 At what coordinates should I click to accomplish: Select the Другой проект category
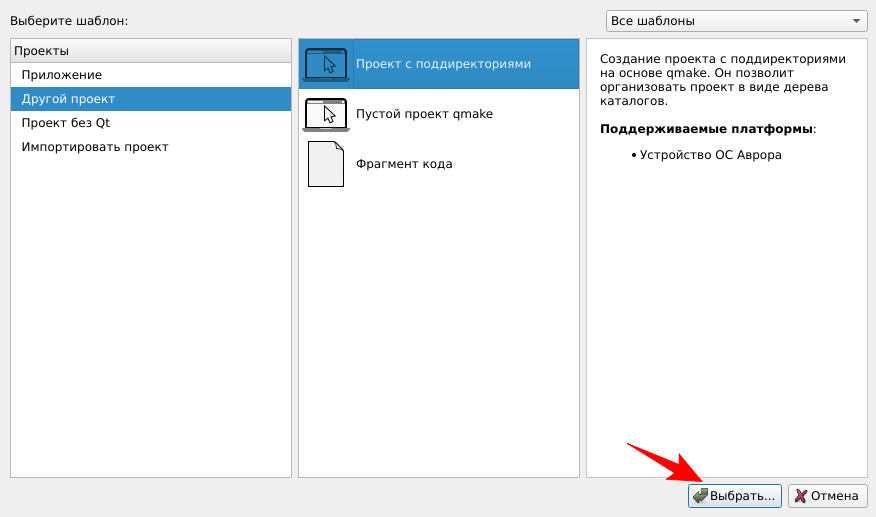coord(68,99)
